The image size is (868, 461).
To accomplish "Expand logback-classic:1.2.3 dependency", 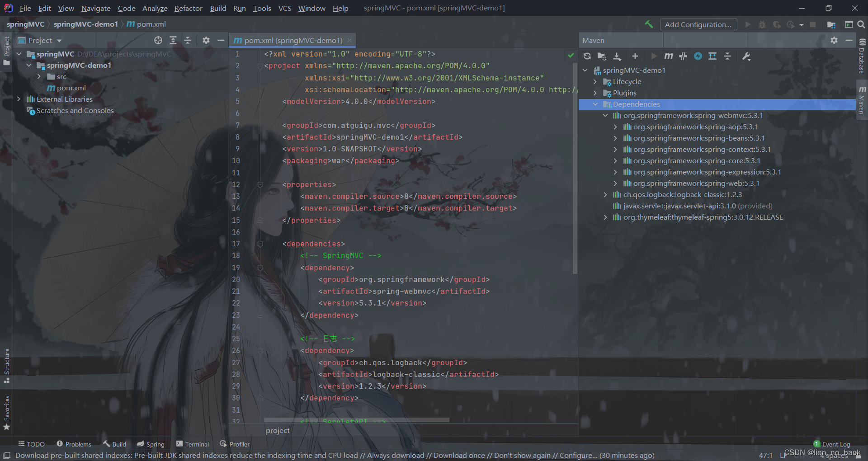I will click(605, 194).
